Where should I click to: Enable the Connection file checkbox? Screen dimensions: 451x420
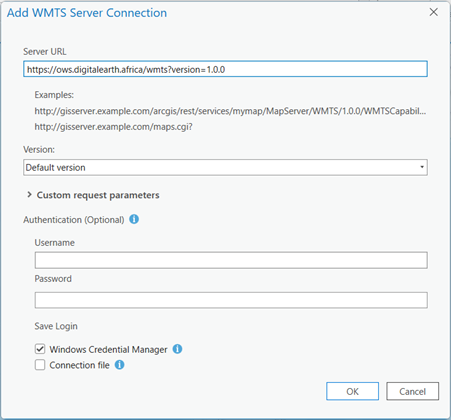tap(40, 365)
